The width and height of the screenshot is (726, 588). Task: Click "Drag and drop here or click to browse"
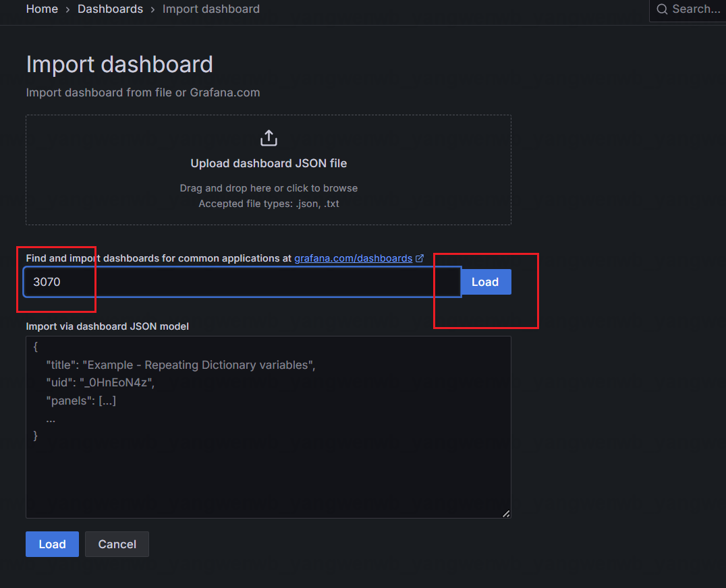coord(269,188)
